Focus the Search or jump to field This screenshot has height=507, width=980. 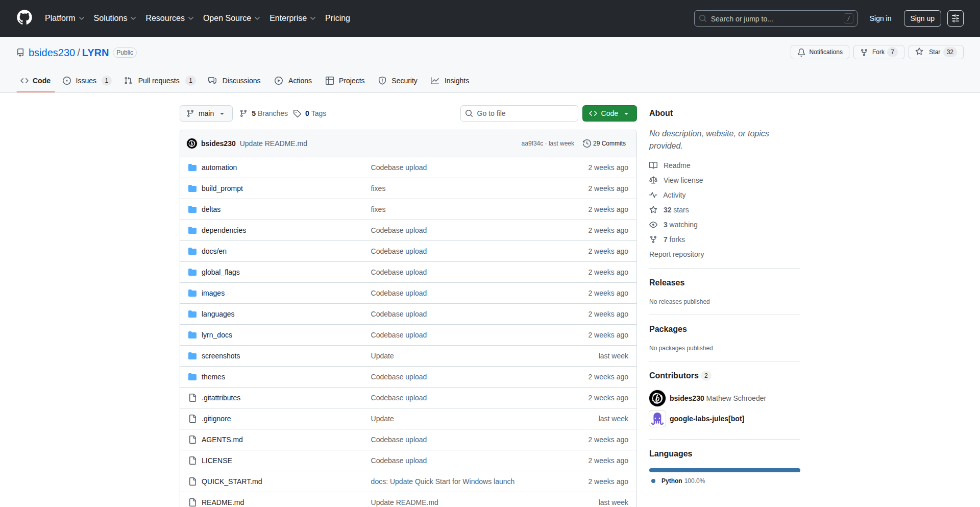tap(775, 18)
